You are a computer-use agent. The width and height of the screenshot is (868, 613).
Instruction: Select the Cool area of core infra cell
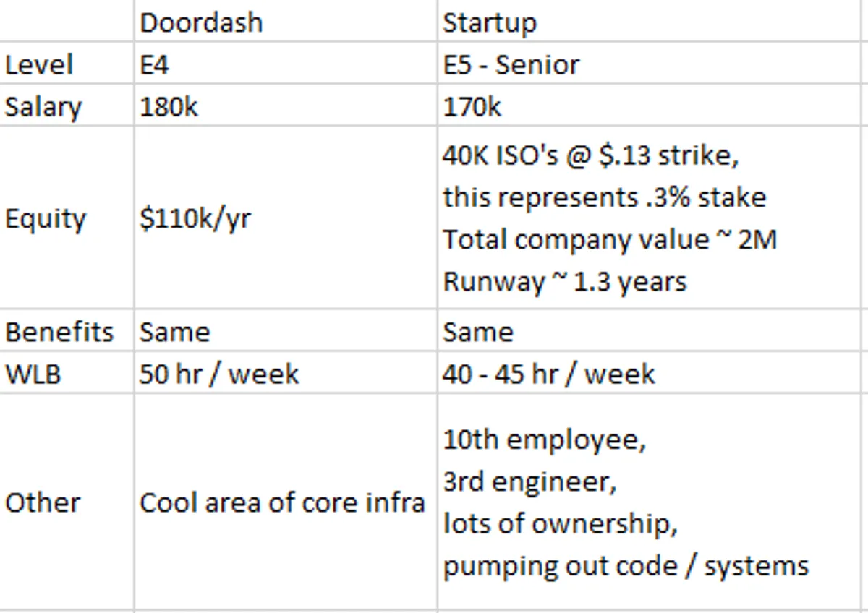tap(282, 502)
